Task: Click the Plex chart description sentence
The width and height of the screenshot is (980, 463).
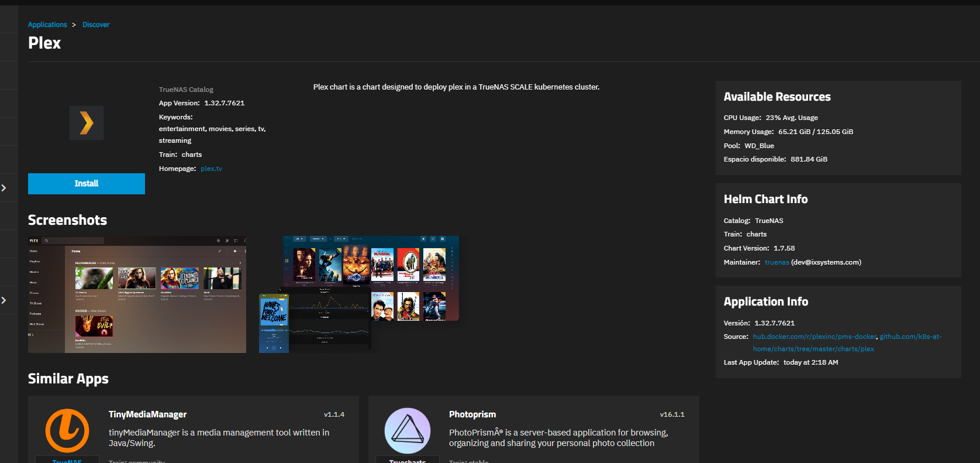Action: (457, 87)
